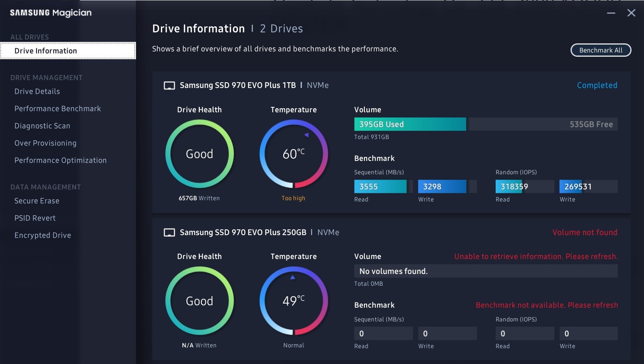
Task: Select Secure Erase option
Action: click(37, 201)
